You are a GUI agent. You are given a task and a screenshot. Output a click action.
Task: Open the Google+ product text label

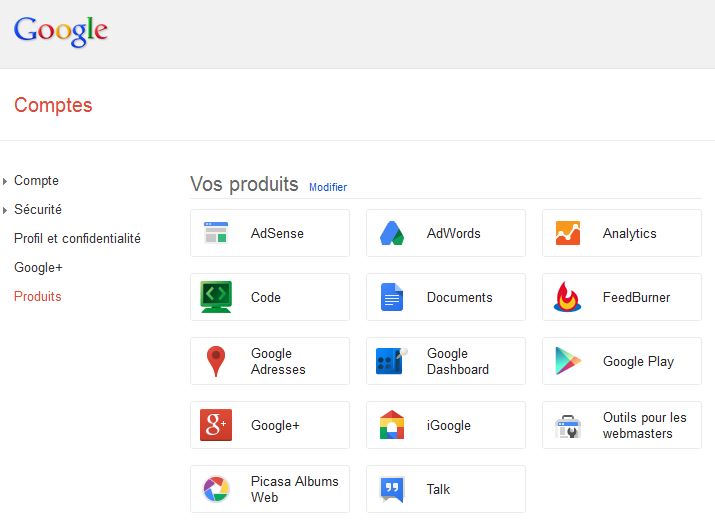click(x=275, y=425)
